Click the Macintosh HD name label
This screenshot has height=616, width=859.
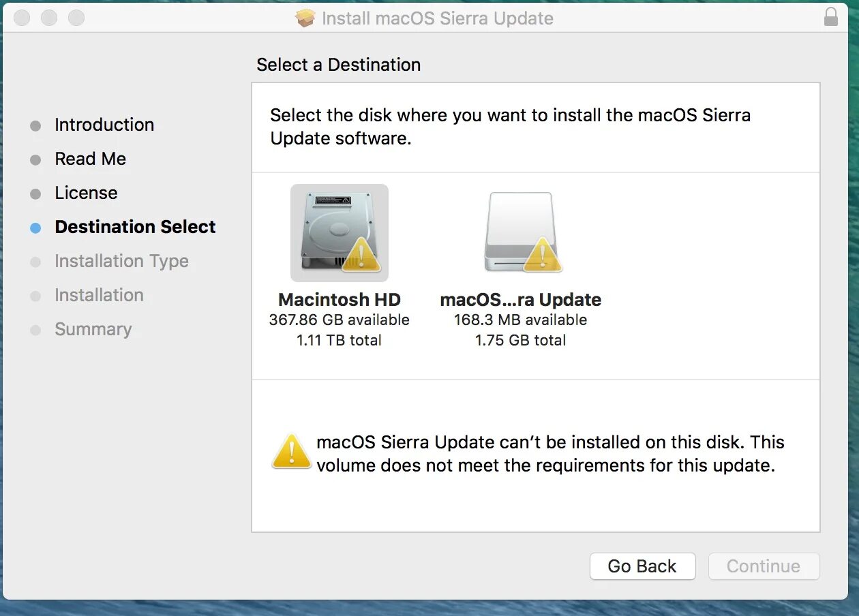click(x=340, y=300)
